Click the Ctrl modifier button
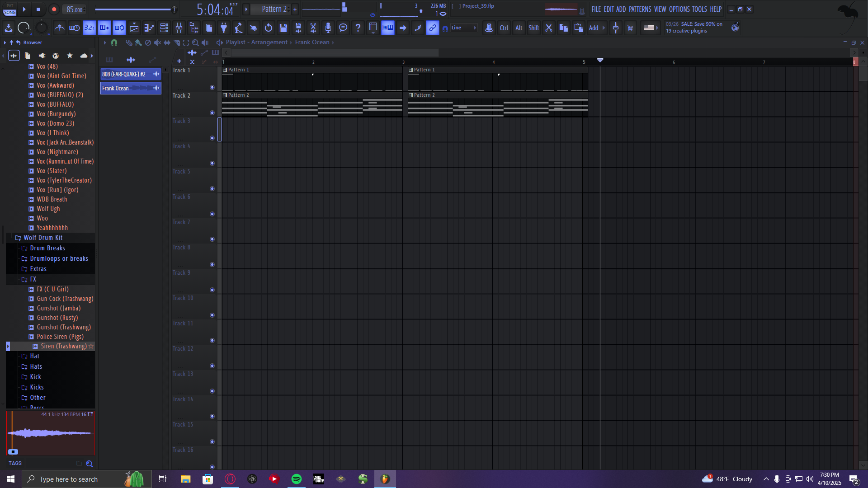The width and height of the screenshot is (868, 488). pos(504,28)
